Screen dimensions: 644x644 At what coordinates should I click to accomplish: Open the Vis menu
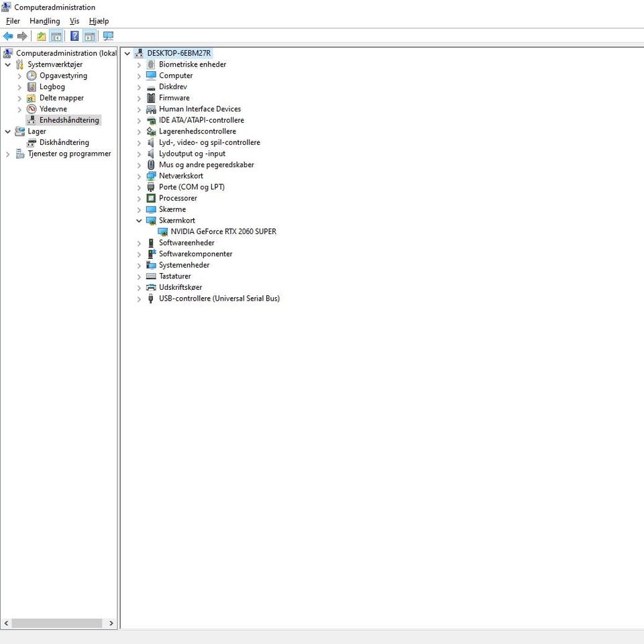74,21
